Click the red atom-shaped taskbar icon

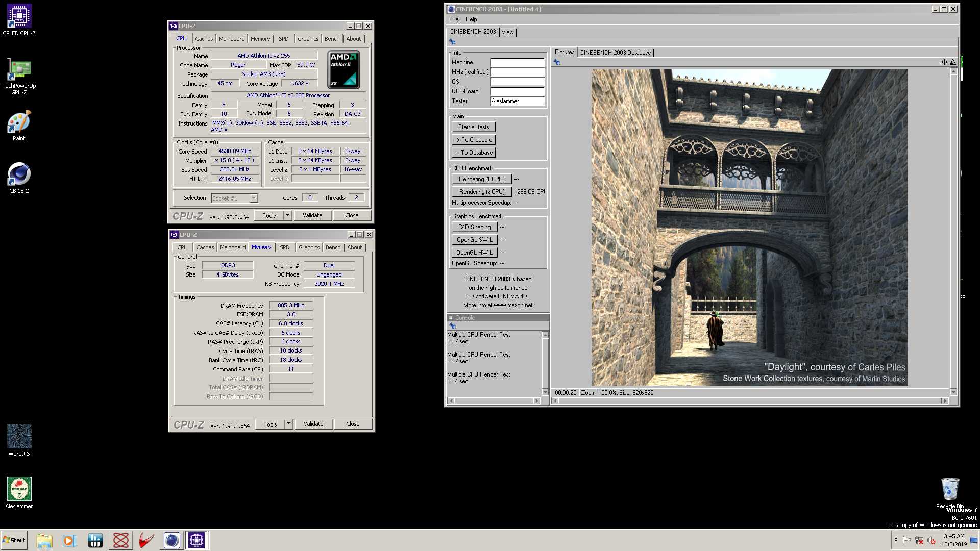point(121,540)
